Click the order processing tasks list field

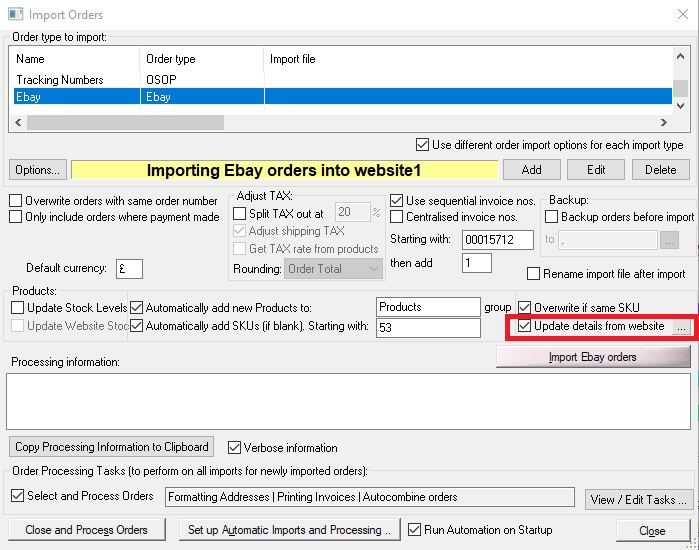point(370,497)
